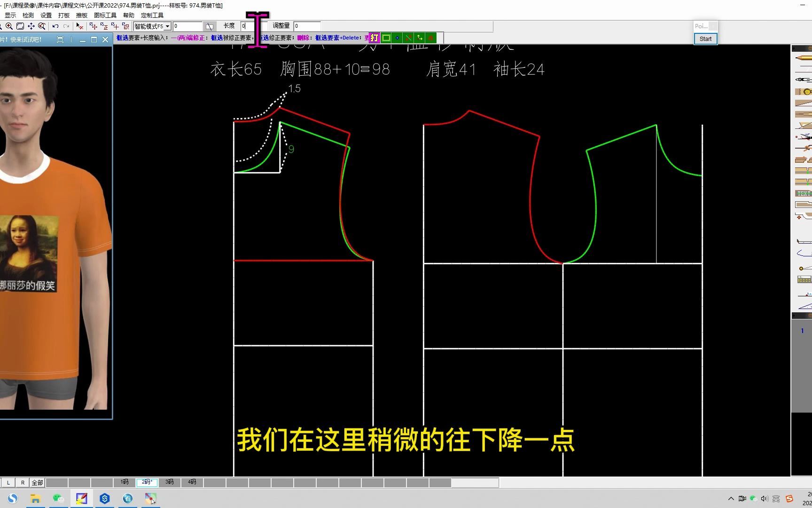Select the button placement tool in the right panel
This screenshot has width=812, height=508.
(x=803, y=91)
